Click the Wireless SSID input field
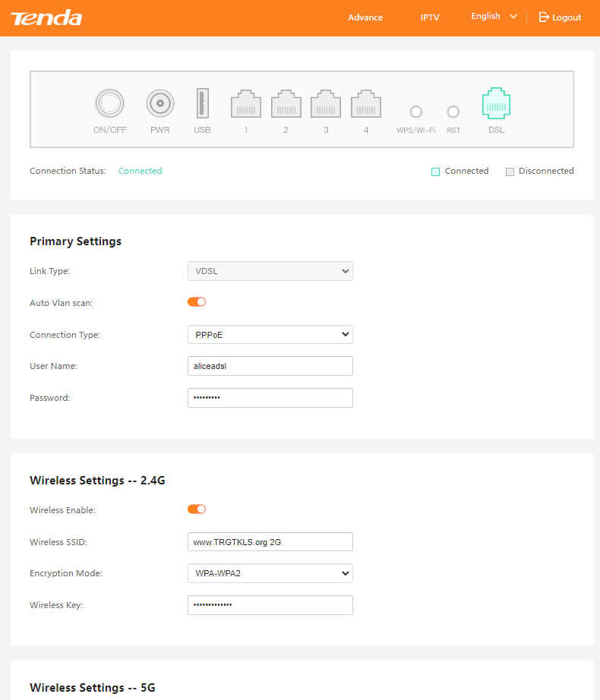This screenshot has width=600, height=700. tap(270, 541)
